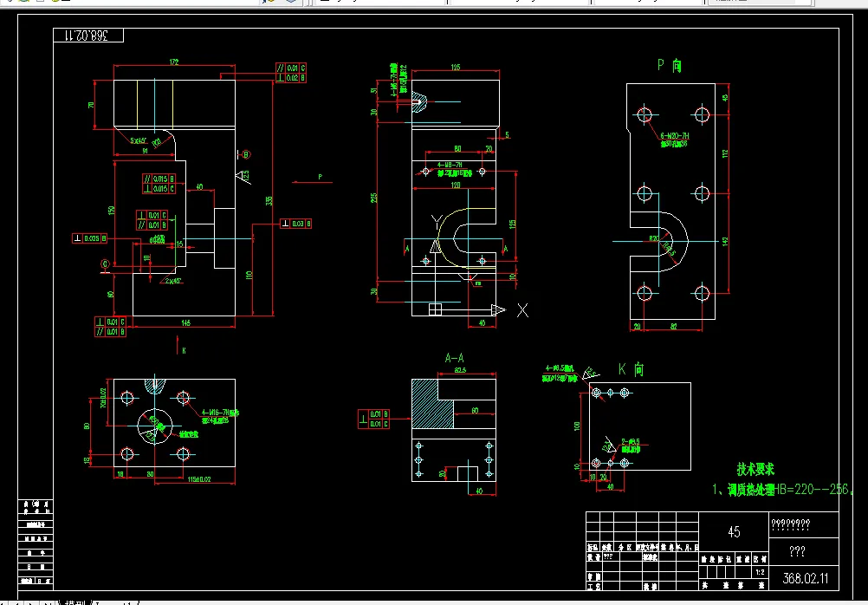The height and width of the screenshot is (605, 868).
Task: Select perpendicularity frame 0.025 B
Action: click(90, 238)
